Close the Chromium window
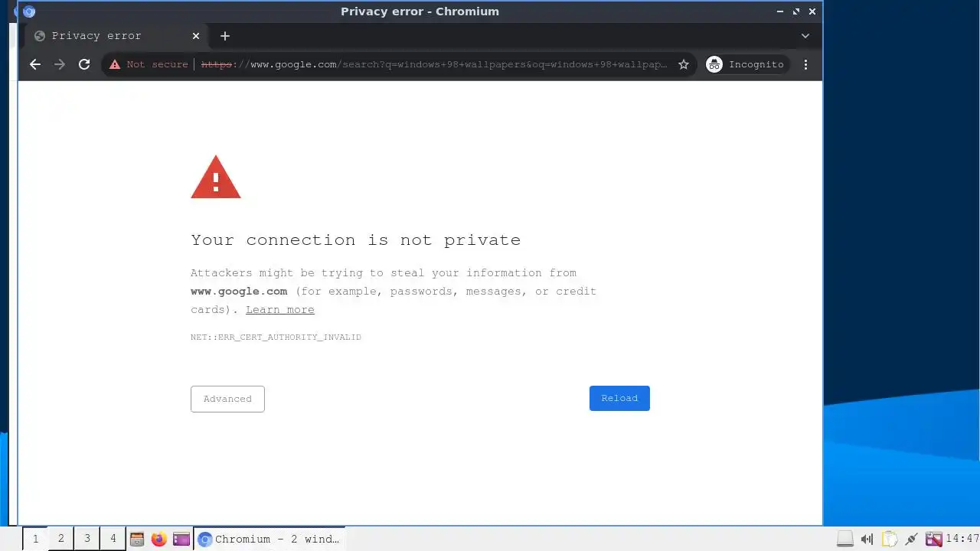This screenshot has width=980, height=551. (x=812, y=11)
